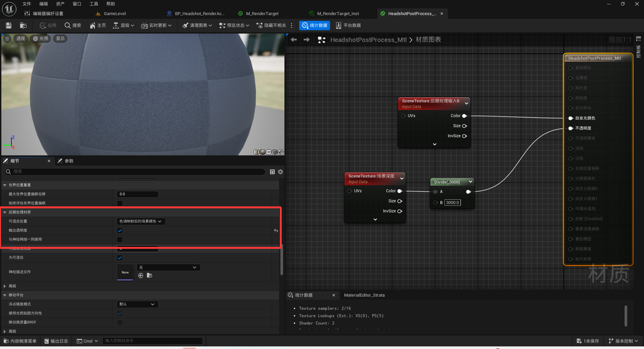The width and height of the screenshot is (644, 349).
Task: Expand 高级 section above 移动平台
Action: tap(5, 286)
